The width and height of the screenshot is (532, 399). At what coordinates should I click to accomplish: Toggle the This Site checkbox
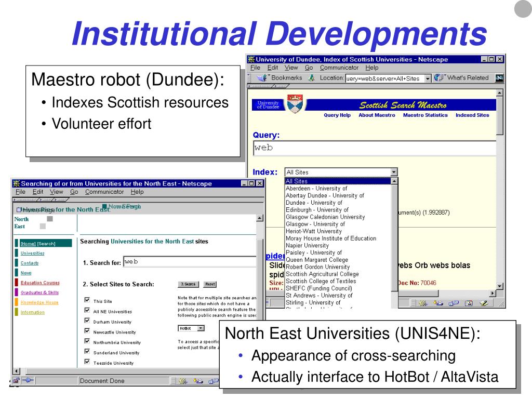click(x=87, y=300)
